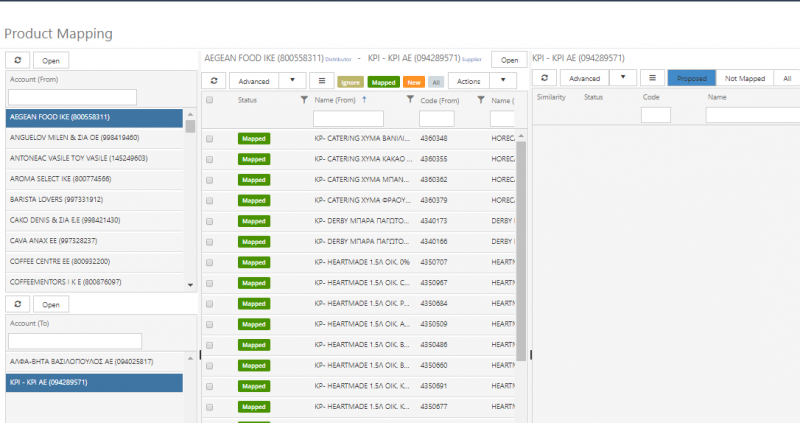Switch to the Proposed tab
The height and width of the screenshot is (423, 800).
click(x=692, y=78)
